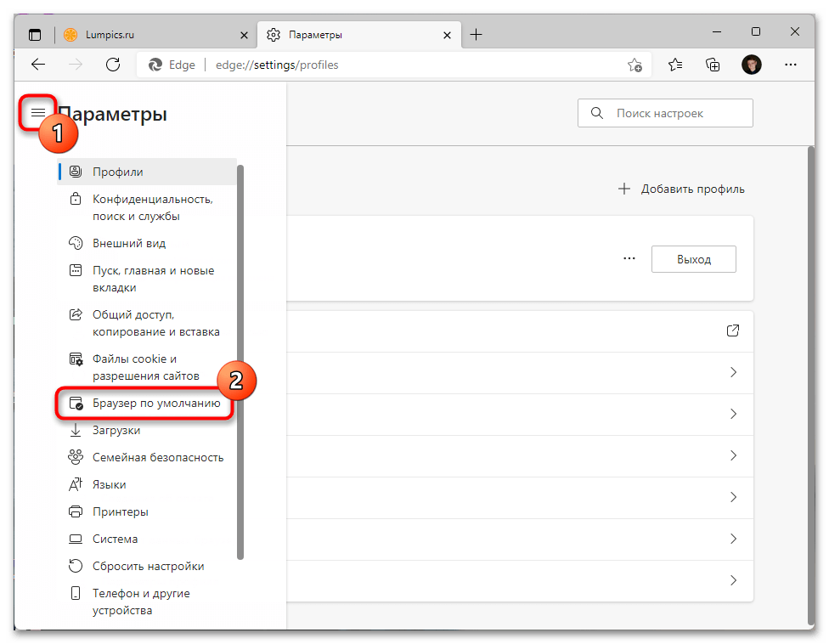Image resolution: width=829 pixels, height=644 pixels.
Task: Expand the first chevron row in profile settings
Action: pos(733,372)
